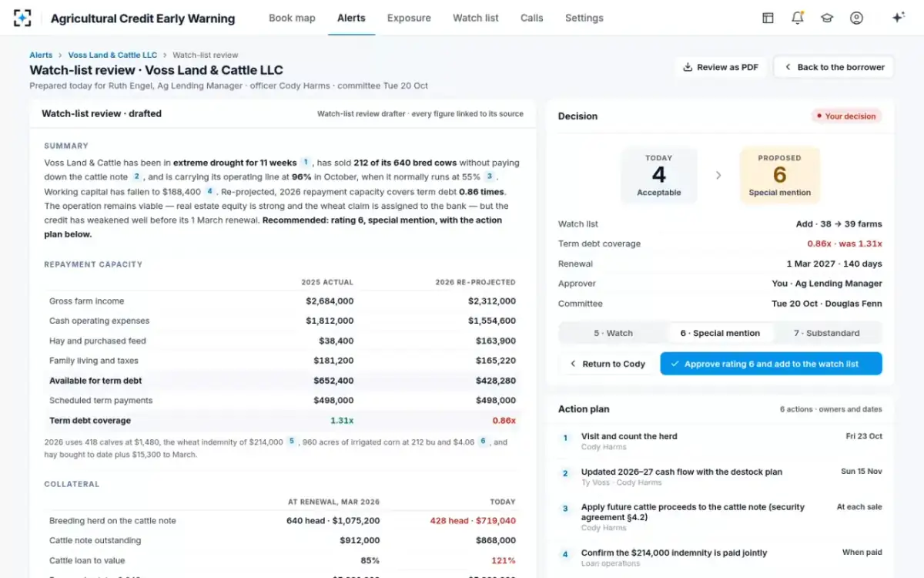Screen dimensions: 924x578
Task: Click the chevron between Today and Proposed ratings
Action: [x=718, y=176]
